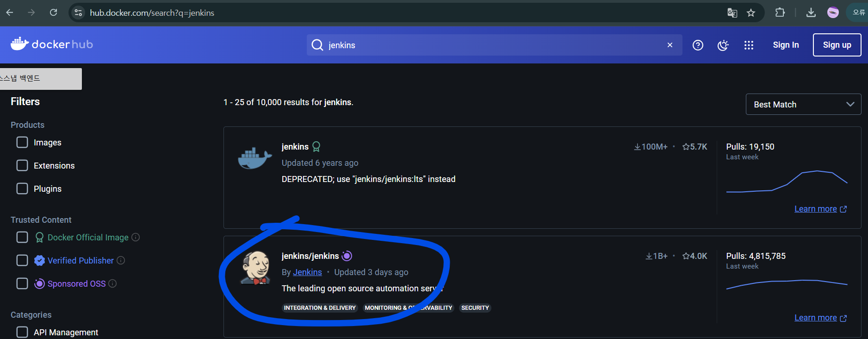Click into the jenkins search field
Viewport: 868px width, 339px height.
pyautogui.click(x=494, y=45)
